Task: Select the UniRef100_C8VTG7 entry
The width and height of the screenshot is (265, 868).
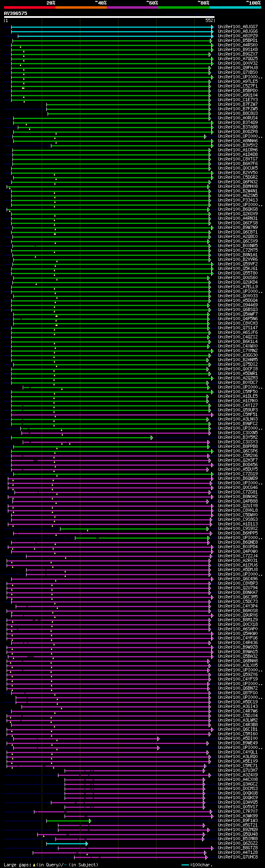Action: (238, 159)
